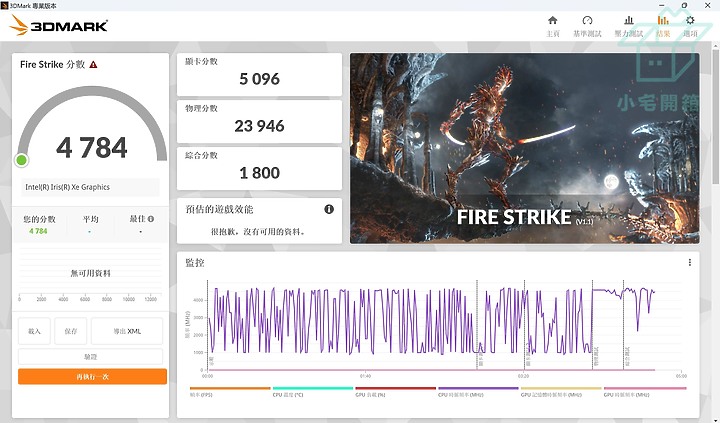720x423 pixels.
Task: Open the 基準測試 benchmarks tab
Action: pos(587,26)
